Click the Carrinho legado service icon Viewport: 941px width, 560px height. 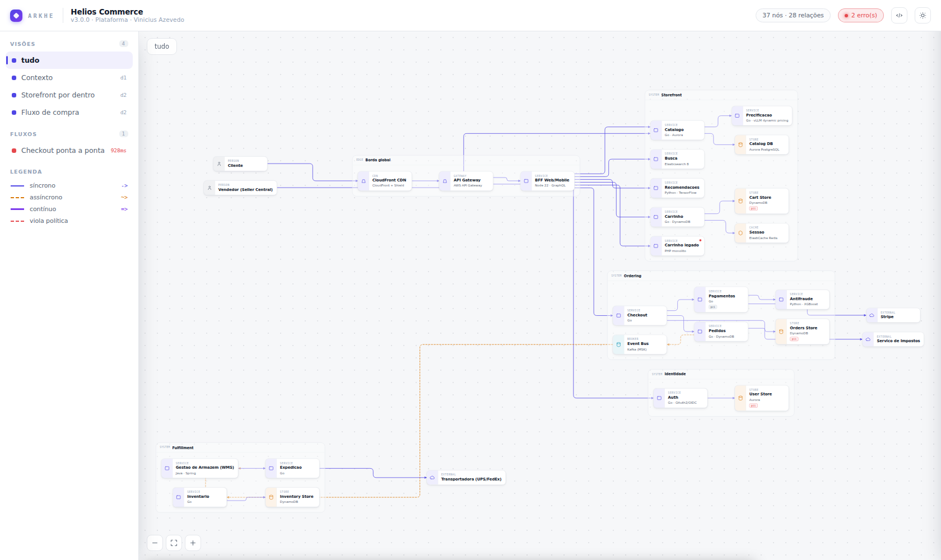point(656,246)
